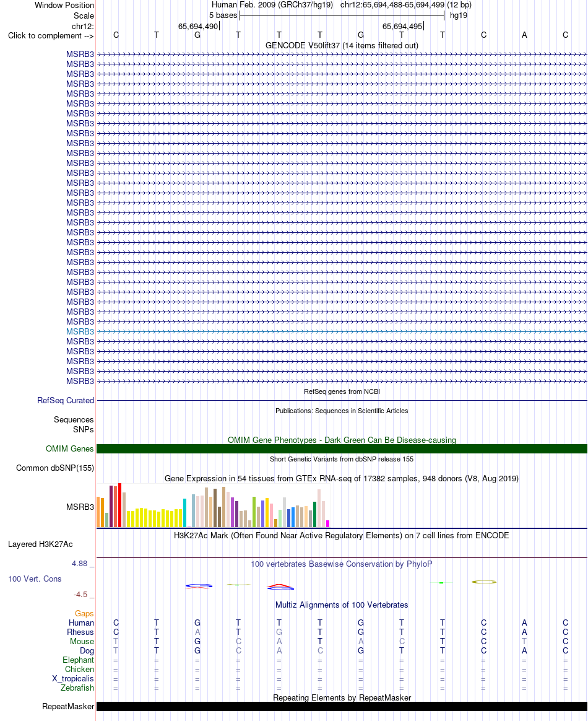
Task: Open the GTEx Gene Expression track title
Action: (x=342, y=479)
